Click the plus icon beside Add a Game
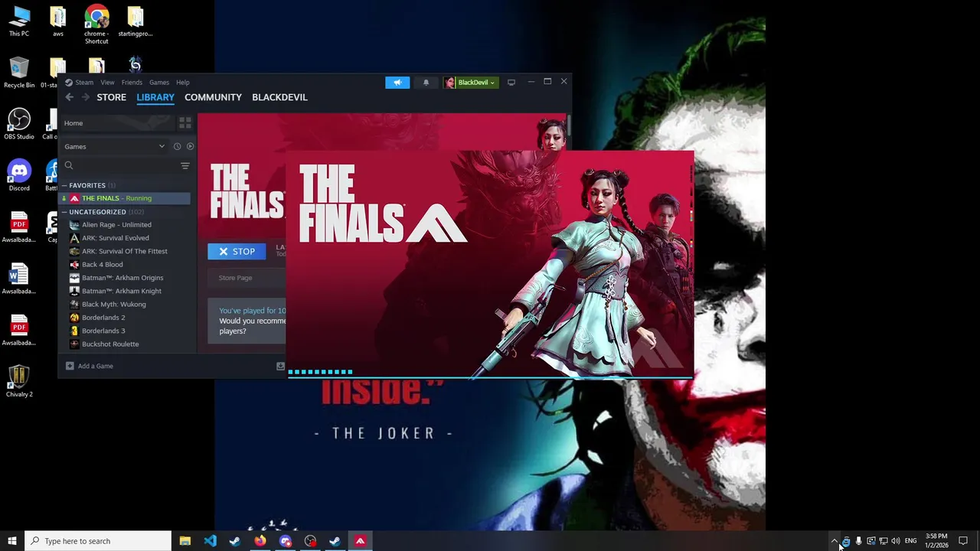 [x=70, y=366]
